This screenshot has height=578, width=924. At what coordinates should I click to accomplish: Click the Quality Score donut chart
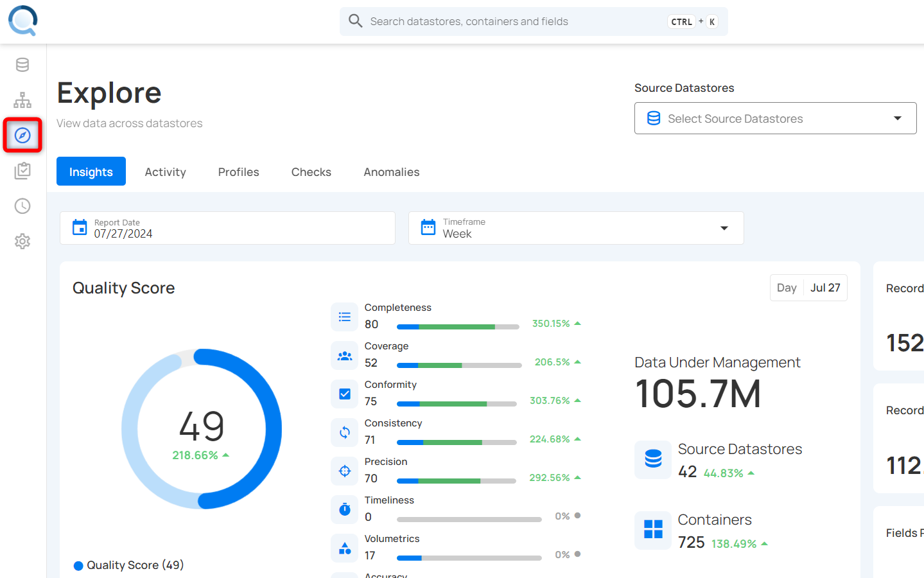[x=202, y=429]
